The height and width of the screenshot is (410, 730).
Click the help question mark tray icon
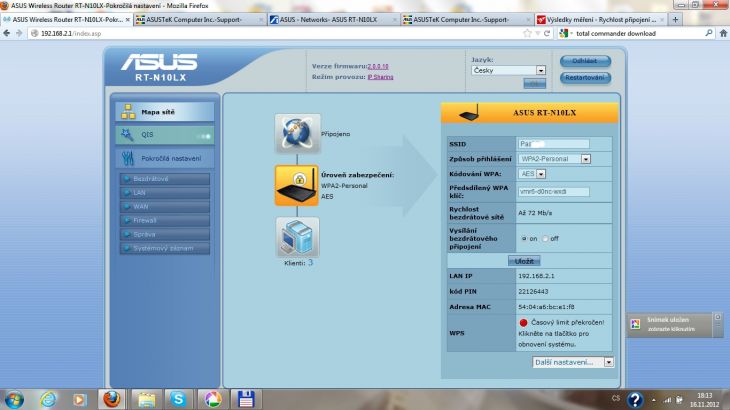pyautogui.click(x=635, y=400)
